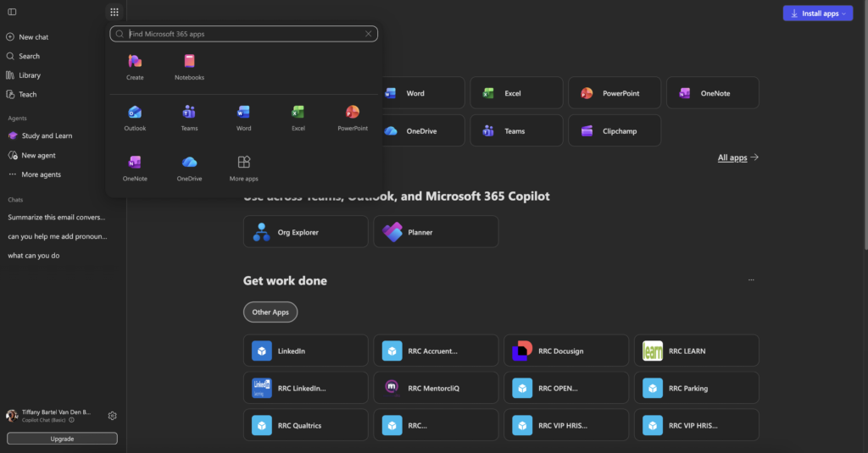Open Tiffany Bartel Van Den B... profile
Screen dimensions: 868x453
coord(48,416)
